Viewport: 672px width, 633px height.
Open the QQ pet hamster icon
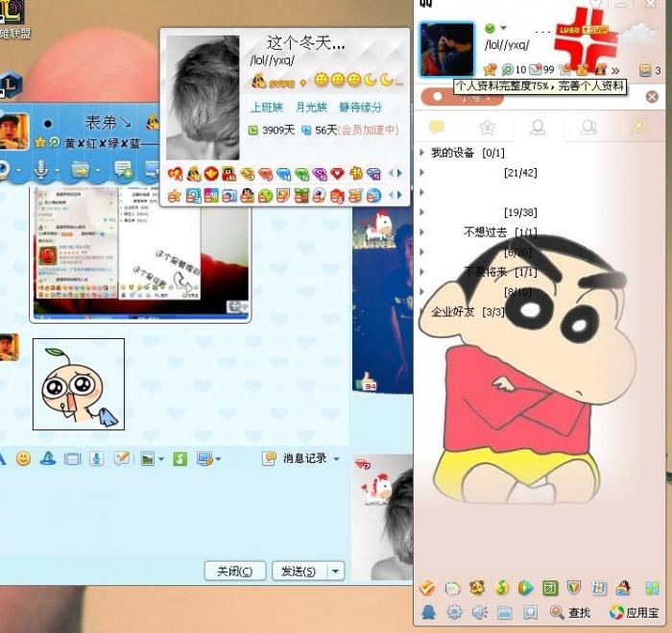coord(476,588)
